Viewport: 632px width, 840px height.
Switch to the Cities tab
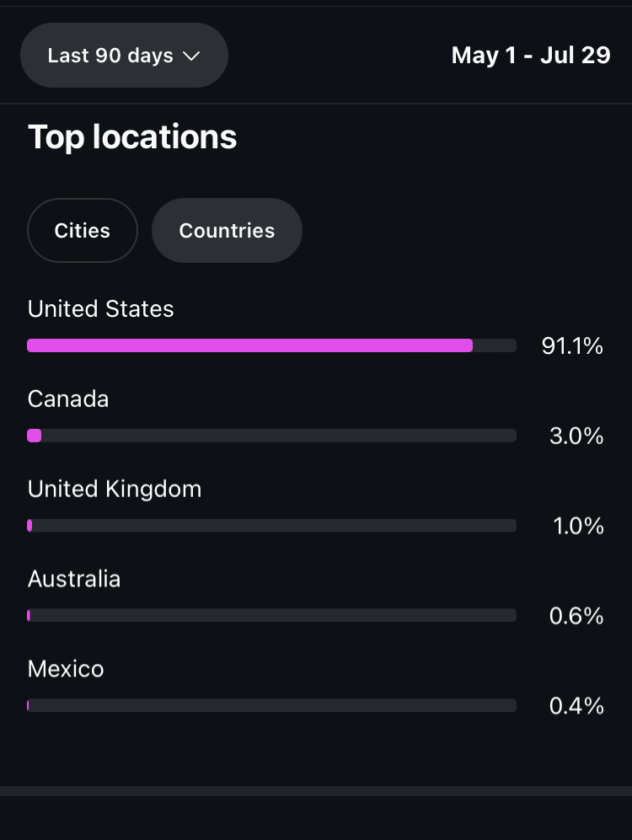pyautogui.click(x=83, y=230)
